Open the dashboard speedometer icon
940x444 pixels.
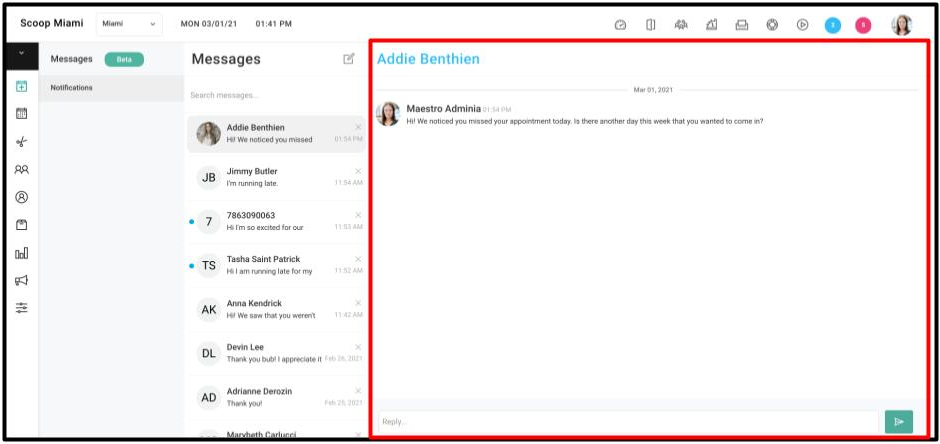pyautogui.click(x=620, y=25)
